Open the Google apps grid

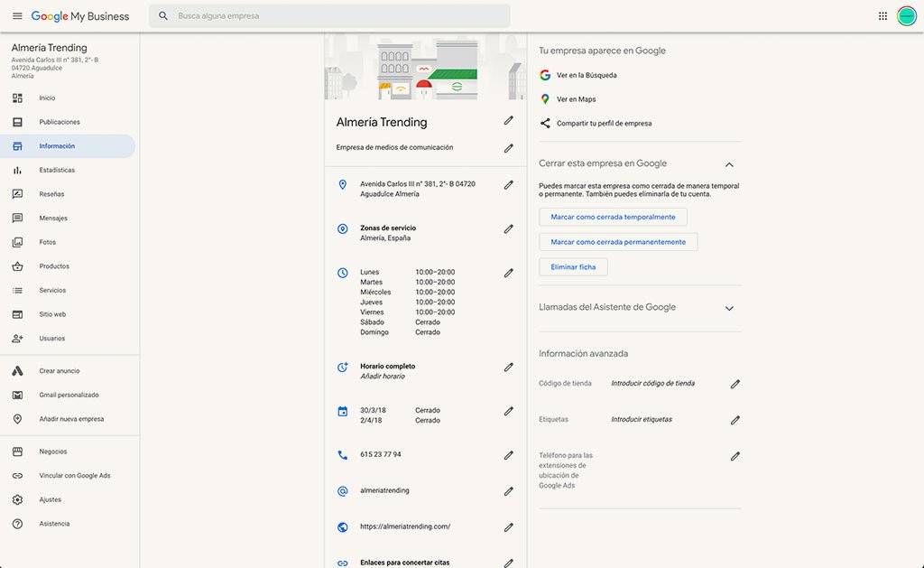tap(882, 16)
